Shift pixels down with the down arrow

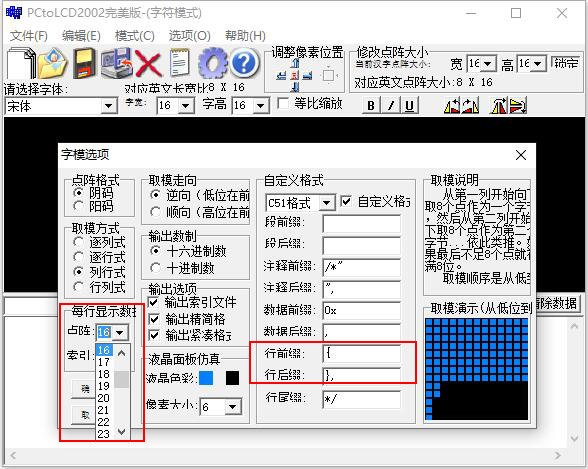[295, 87]
